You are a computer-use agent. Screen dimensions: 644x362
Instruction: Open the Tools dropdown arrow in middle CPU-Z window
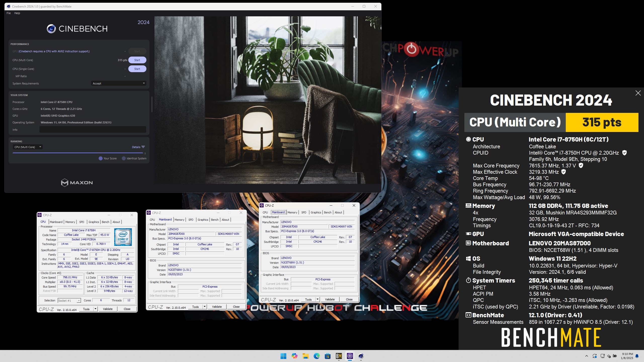tap(205, 307)
